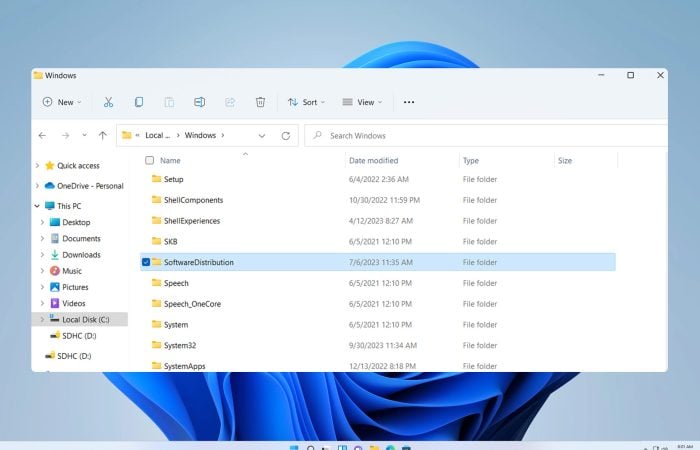Expand the Desktop tree node
This screenshot has width=700, height=450.
(42, 222)
